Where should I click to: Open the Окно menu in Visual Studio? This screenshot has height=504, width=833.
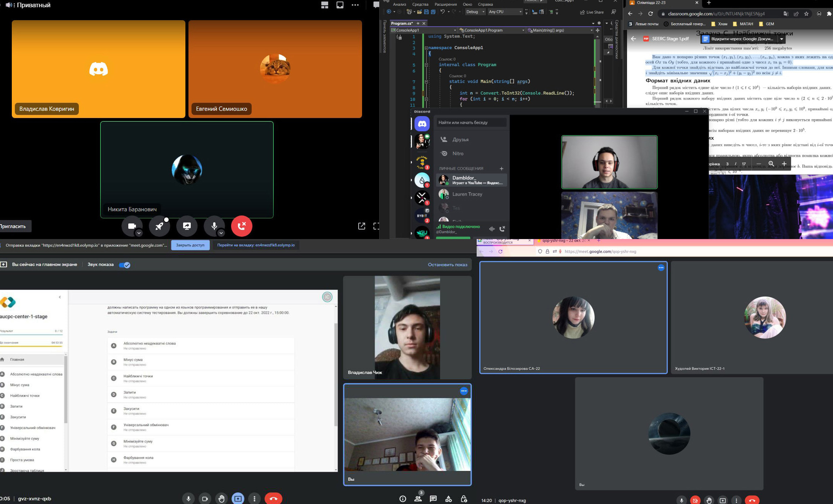(467, 4)
